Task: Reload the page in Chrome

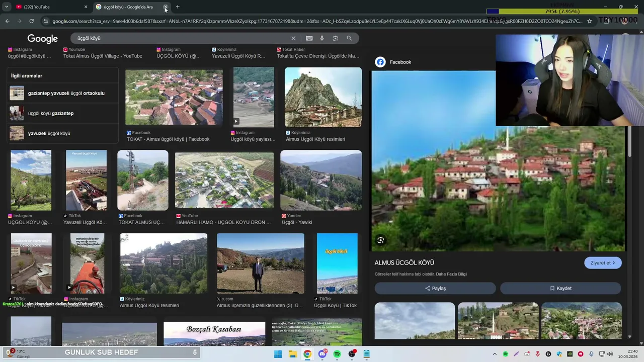Action: click(x=31, y=21)
